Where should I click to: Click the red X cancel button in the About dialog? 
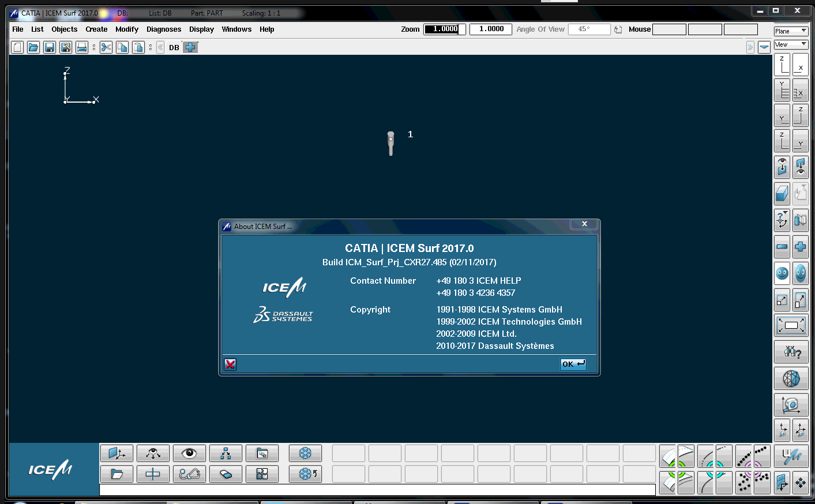click(230, 364)
